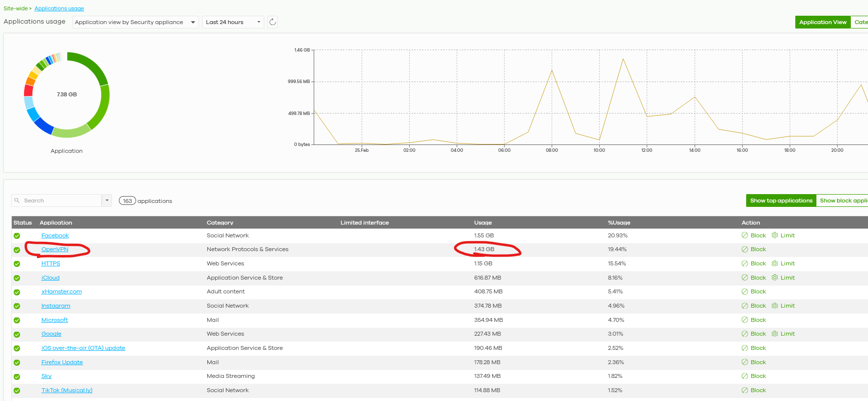This screenshot has height=401, width=868.
Task: Click Block for the Sky application
Action: pyautogui.click(x=758, y=376)
